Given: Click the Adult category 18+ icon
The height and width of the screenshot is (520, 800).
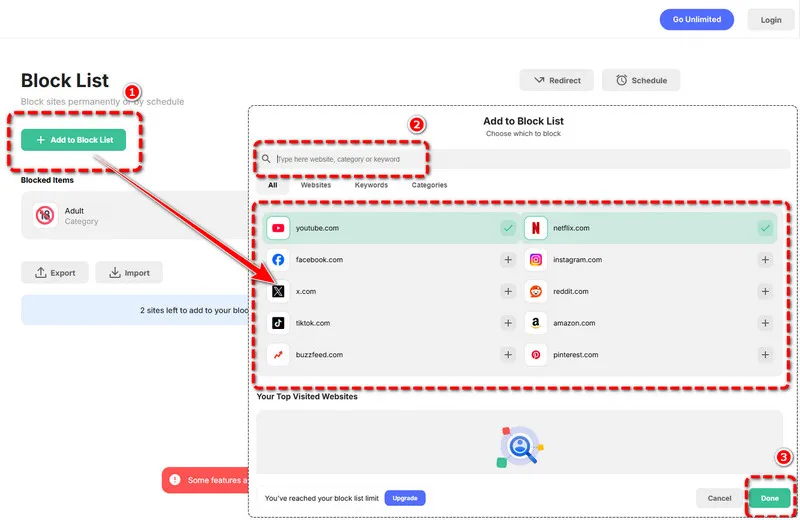Looking at the screenshot, I should click(x=45, y=215).
